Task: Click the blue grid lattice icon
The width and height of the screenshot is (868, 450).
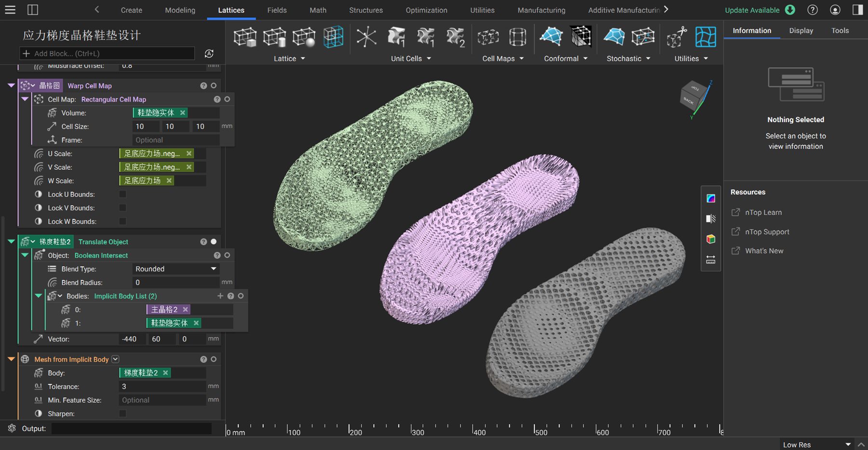Action: pos(333,37)
